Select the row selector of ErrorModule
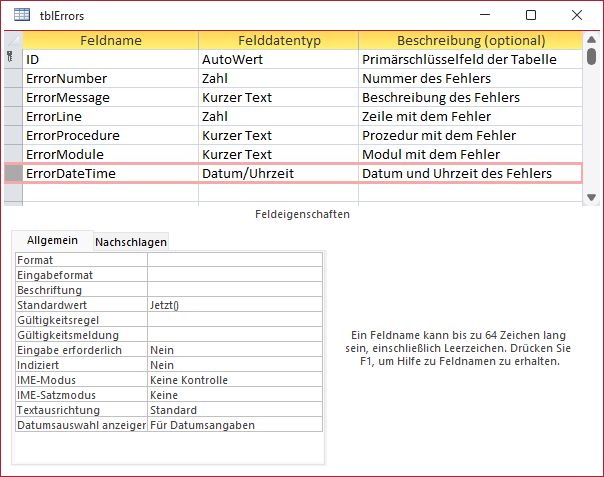This screenshot has width=604, height=477. pyautogui.click(x=13, y=154)
